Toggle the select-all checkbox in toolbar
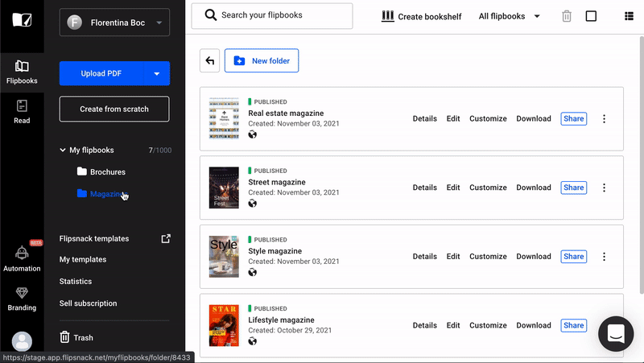Viewport: 644px width, 363px height. [x=591, y=16]
